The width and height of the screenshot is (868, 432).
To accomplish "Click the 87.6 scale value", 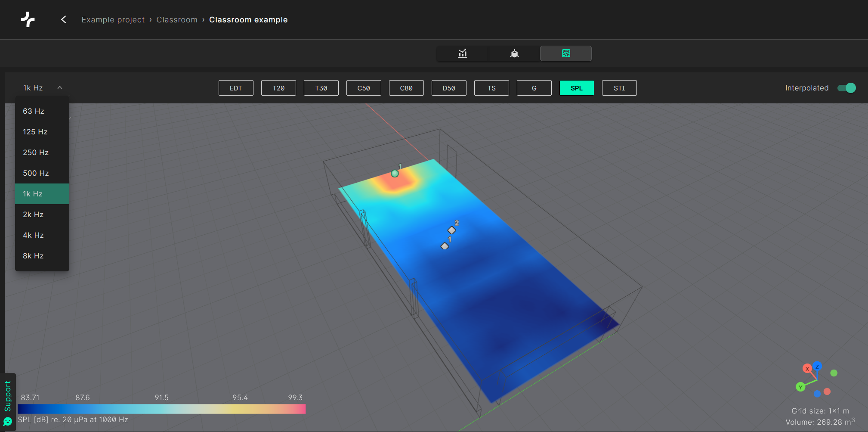I will (83, 398).
